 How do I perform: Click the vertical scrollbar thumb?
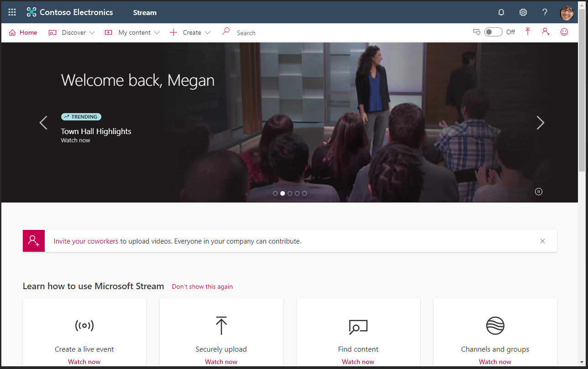[582, 91]
